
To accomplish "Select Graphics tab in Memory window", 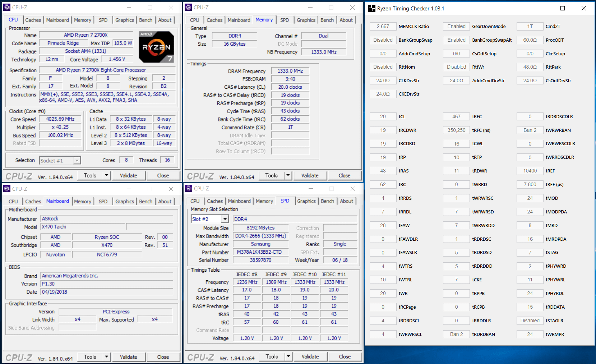I will 306,20.
